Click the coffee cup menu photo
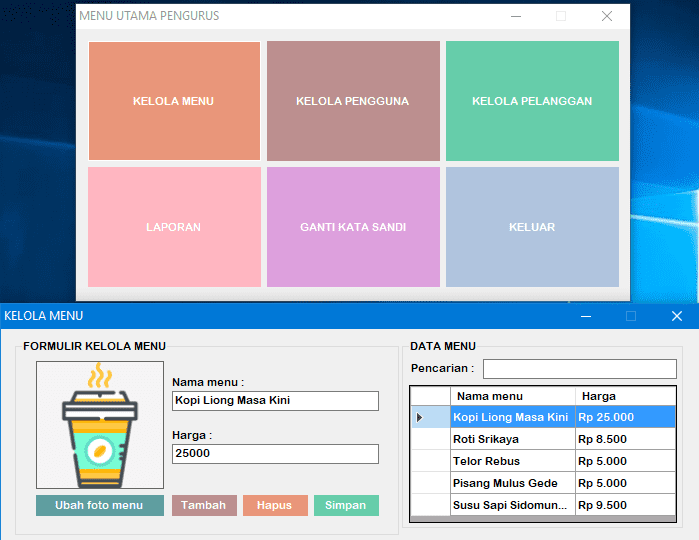The width and height of the screenshot is (699, 540). [99, 425]
